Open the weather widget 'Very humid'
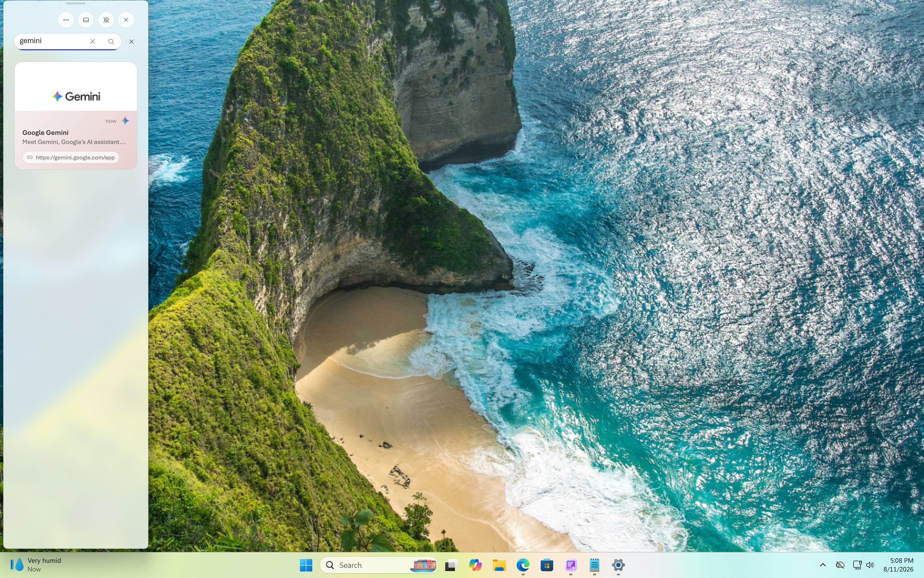Image resolution: width=924 pixels, height=578 pixels. pyautogui.click(x=36, y=565)
